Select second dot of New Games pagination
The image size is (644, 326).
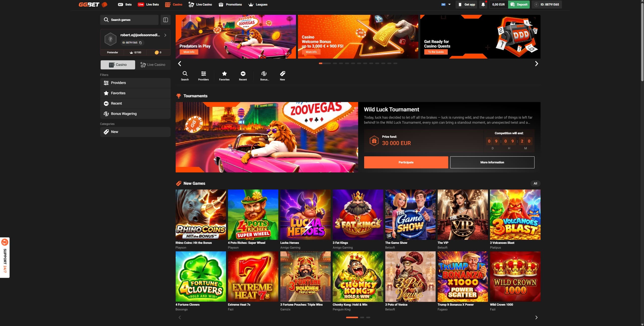[362, 317]
